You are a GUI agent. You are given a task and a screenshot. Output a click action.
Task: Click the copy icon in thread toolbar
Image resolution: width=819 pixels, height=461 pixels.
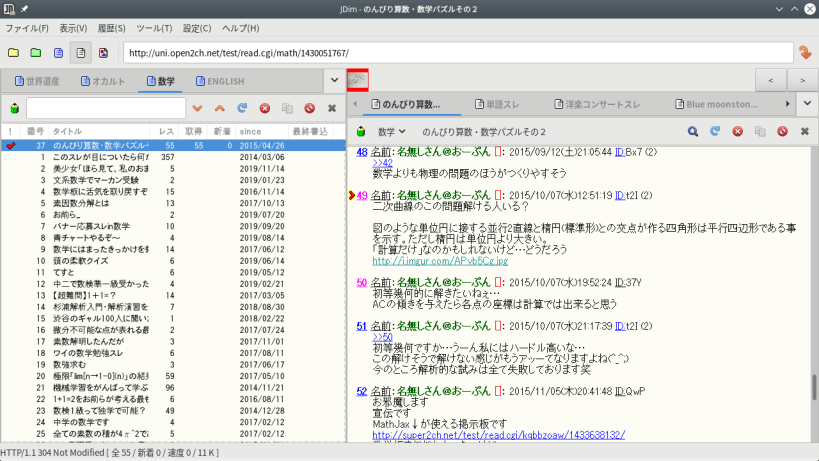(760, 132)
